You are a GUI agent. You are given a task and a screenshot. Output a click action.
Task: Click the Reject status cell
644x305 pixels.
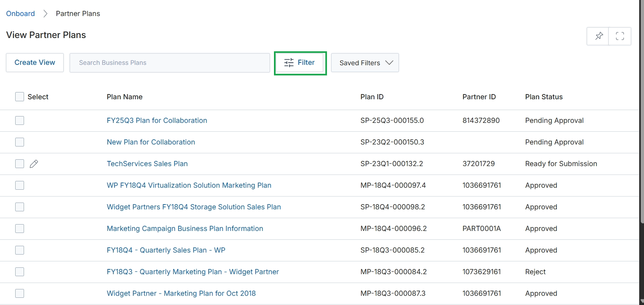click(535, 272)
